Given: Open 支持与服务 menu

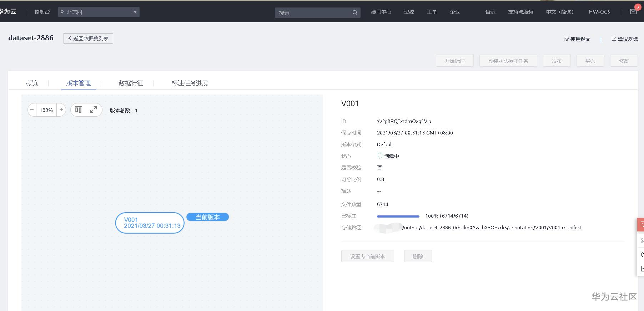Looking at the screenshot, I should pos(520,12).
